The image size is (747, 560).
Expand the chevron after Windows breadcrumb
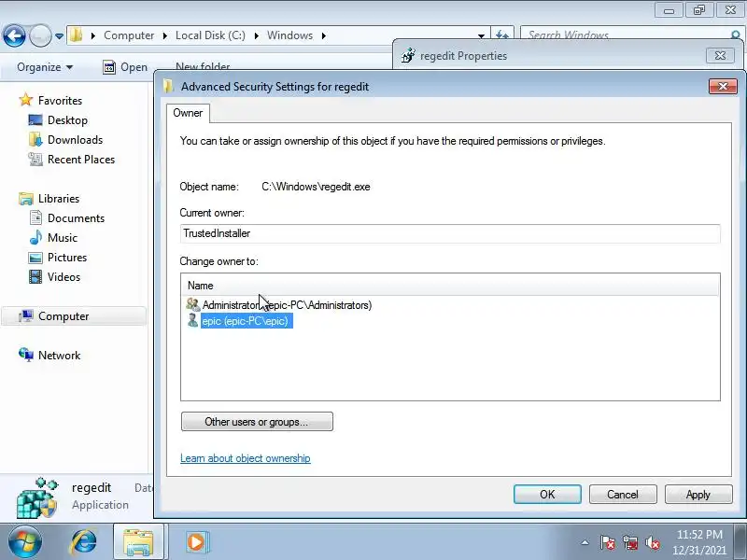click(323, 35)
